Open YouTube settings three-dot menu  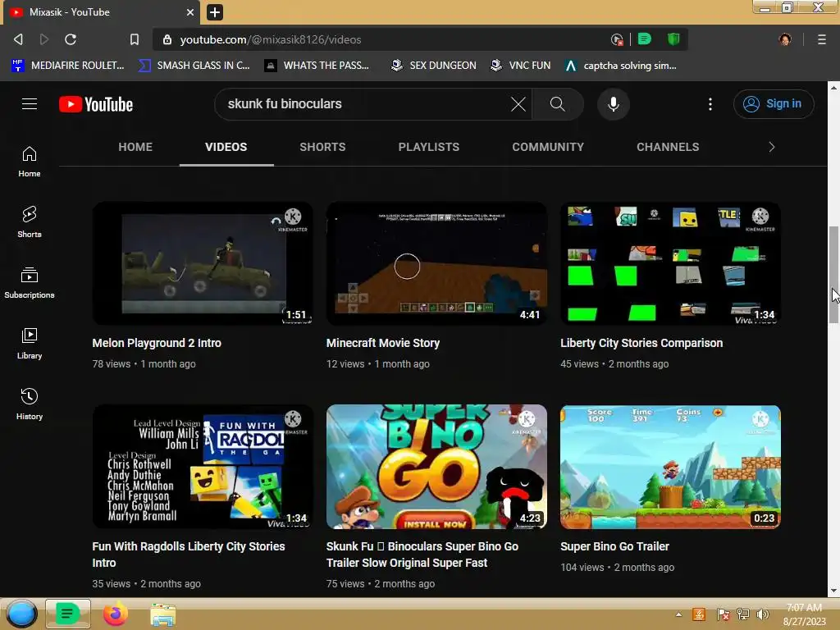point(710,104)
